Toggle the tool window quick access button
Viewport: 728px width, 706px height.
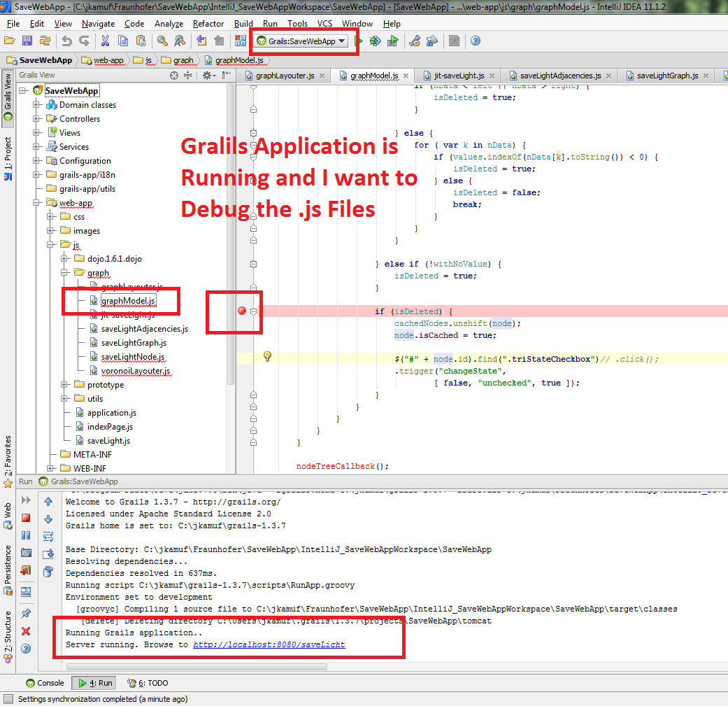tap(8, 698)
